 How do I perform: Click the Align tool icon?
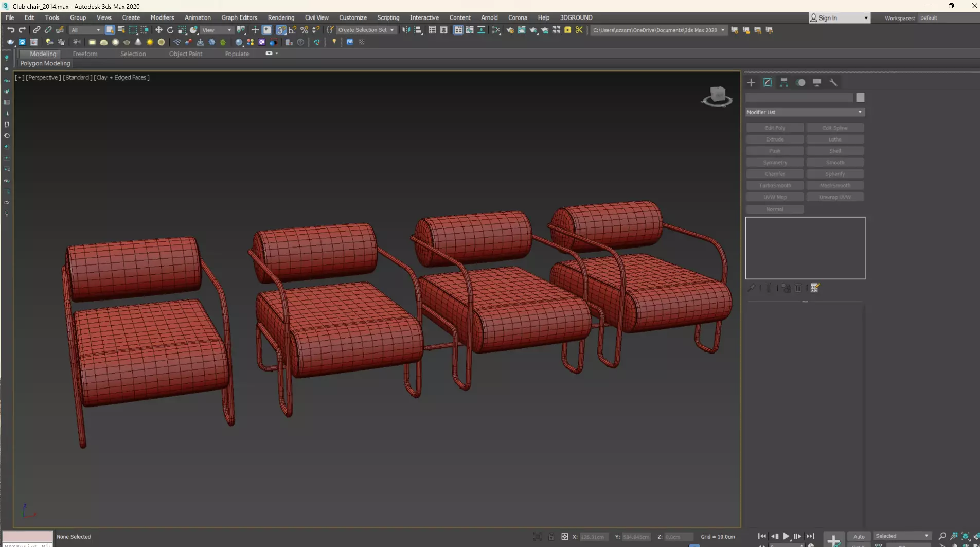click(418, 30)
